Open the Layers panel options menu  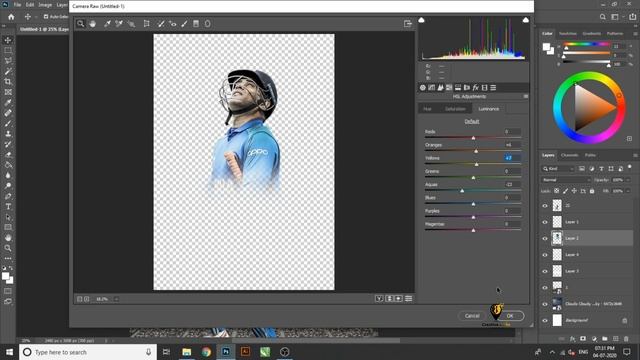[x=635, y=156]
